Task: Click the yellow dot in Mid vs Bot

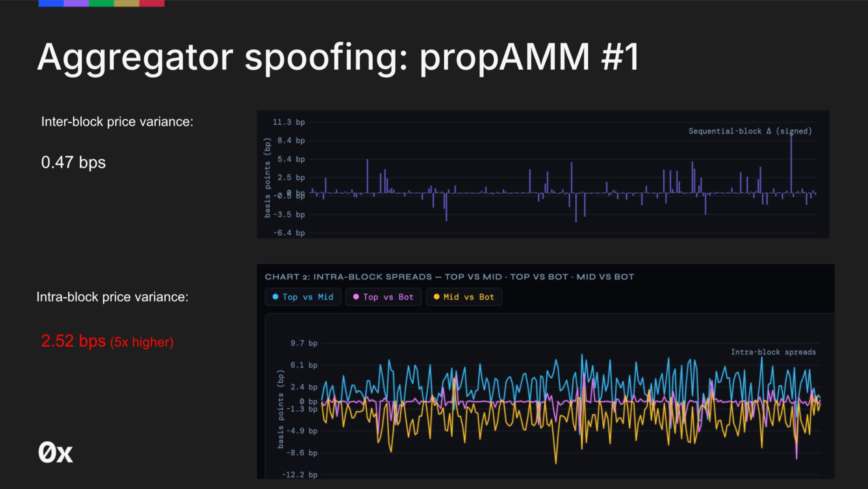Action: [436, 297]
